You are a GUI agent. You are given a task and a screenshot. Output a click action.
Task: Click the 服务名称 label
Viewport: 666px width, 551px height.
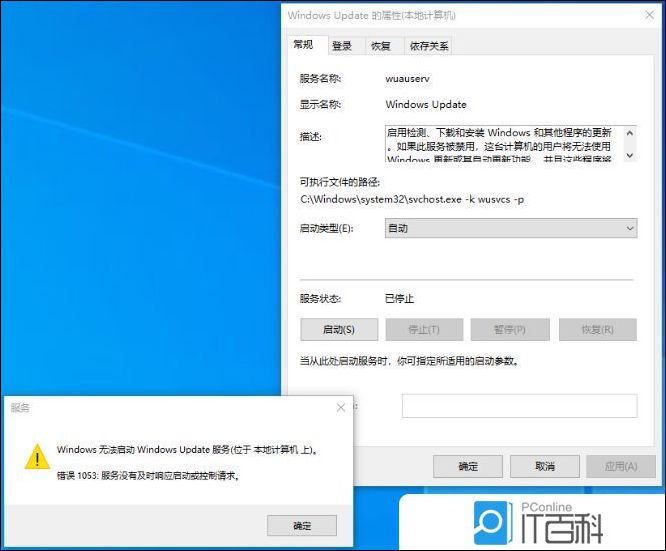point(320,79)
